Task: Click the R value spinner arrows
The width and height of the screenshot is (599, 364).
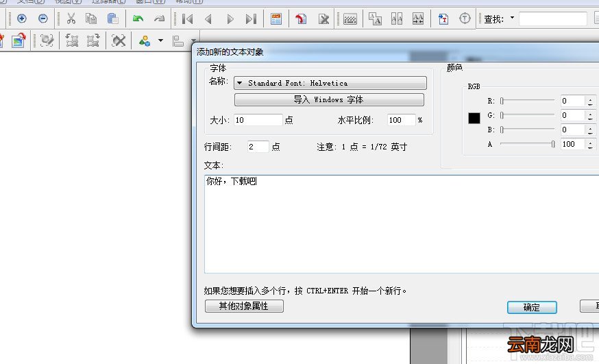Action: click(x=590, y=101)
